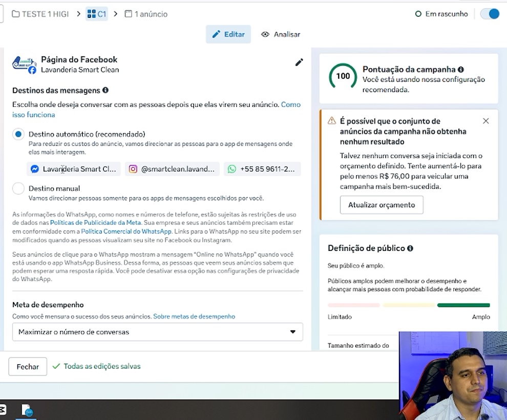Open Política Comercial do WhatsApp link
This screenshot has width=507, height=420.
(126, 231)
